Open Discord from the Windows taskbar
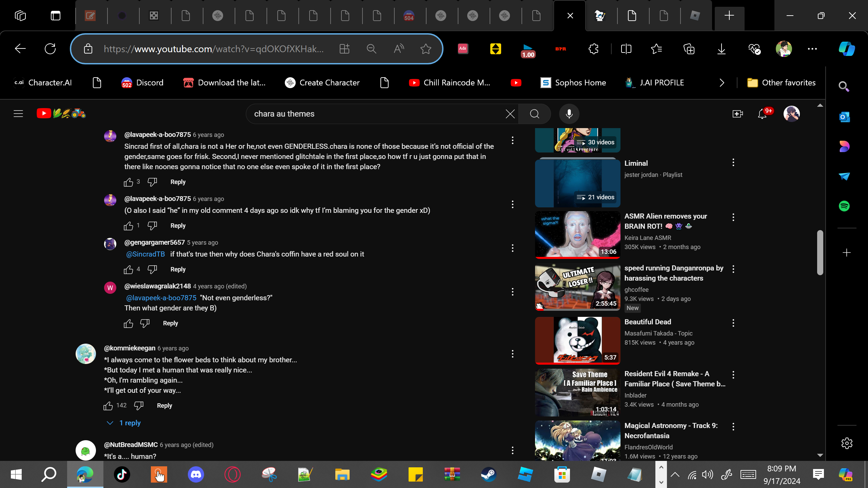The image size is (868, 488). click(x=196, y=474)
